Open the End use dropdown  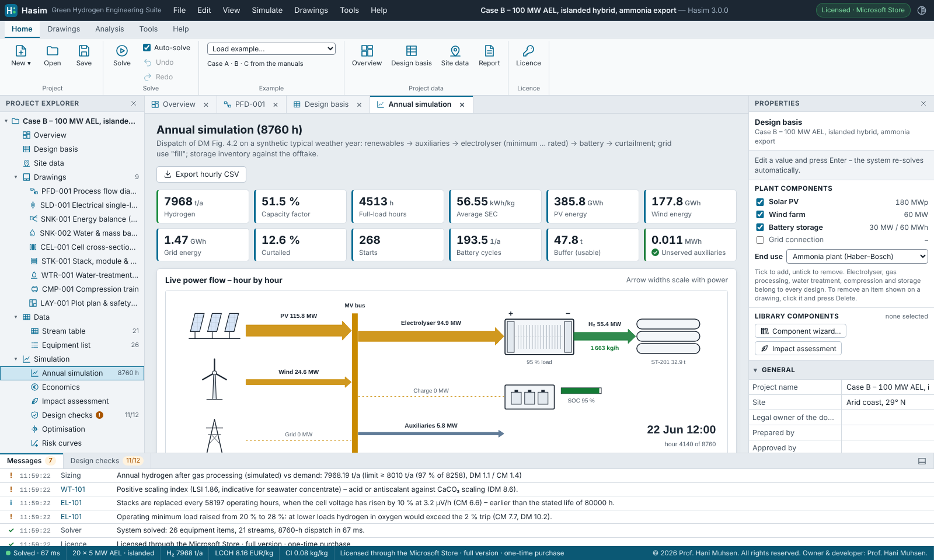coord(857,257)
